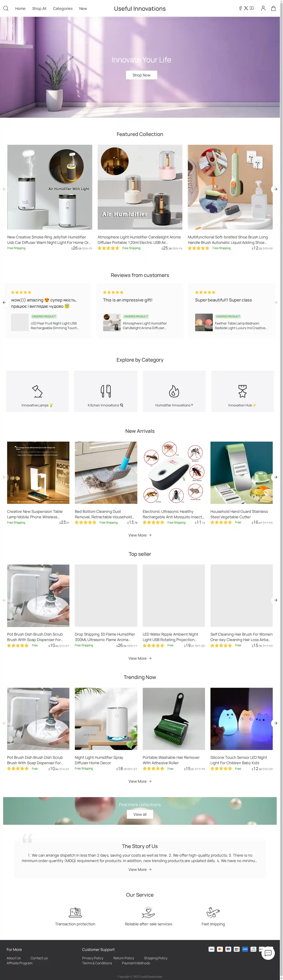Open the user account icon

click(263, 8)
